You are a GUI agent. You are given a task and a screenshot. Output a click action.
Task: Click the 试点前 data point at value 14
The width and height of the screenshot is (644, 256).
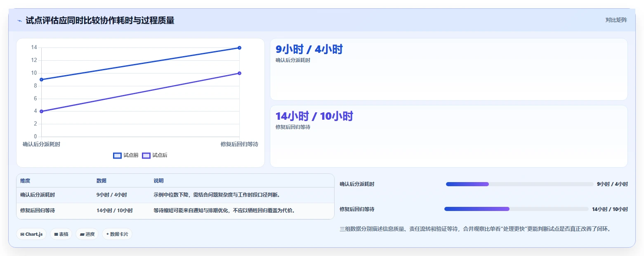pos(239,48)
